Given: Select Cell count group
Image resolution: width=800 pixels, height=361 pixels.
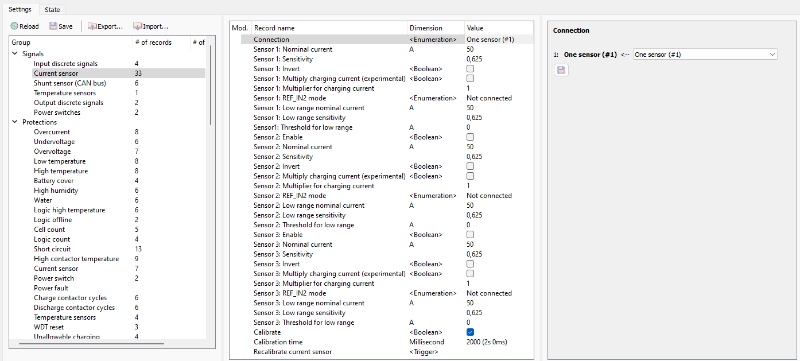Looking at the screenshot, I should tap(49, 230).
